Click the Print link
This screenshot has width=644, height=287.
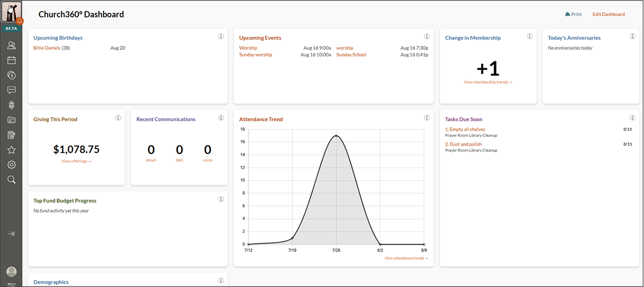point(573,14)
